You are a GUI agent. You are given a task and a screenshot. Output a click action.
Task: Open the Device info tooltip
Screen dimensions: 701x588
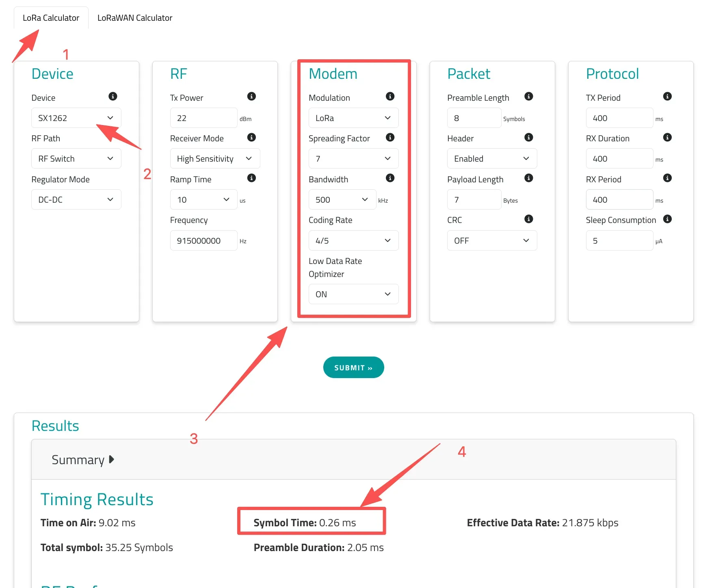click(x=113, y=96)
